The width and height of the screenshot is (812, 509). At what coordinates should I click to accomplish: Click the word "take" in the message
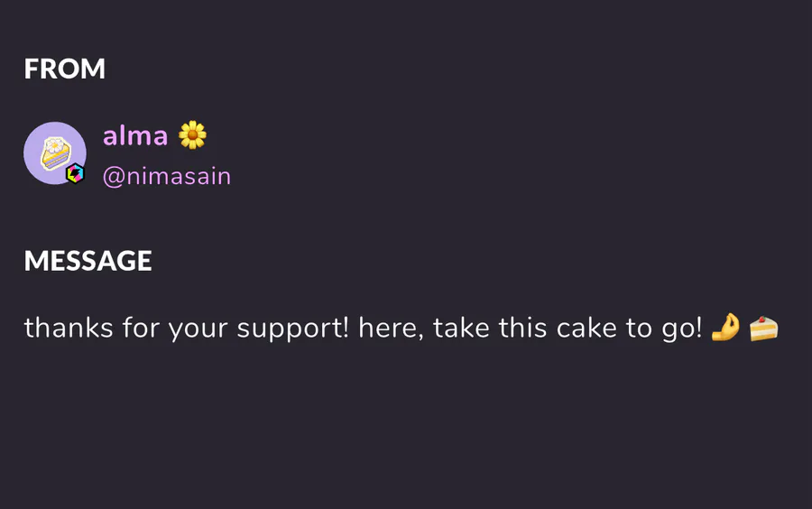[x=461, y=328]
